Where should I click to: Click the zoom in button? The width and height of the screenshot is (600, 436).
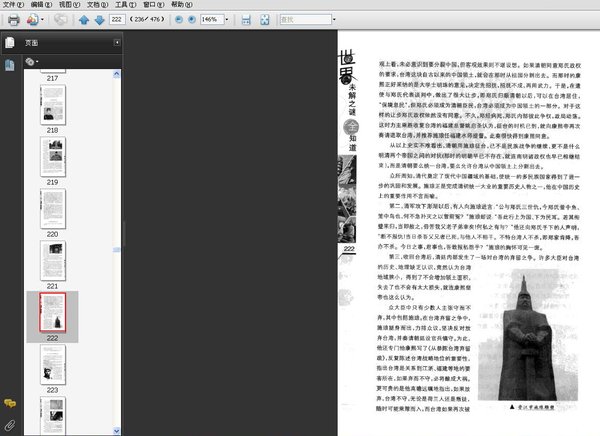[192, 19]
